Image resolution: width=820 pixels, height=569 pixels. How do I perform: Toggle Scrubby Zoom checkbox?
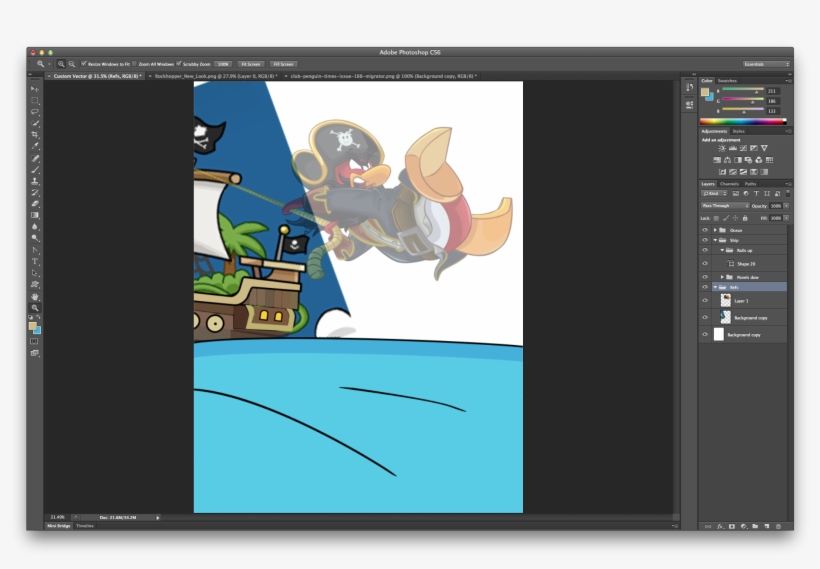click(x=179, y=64)
